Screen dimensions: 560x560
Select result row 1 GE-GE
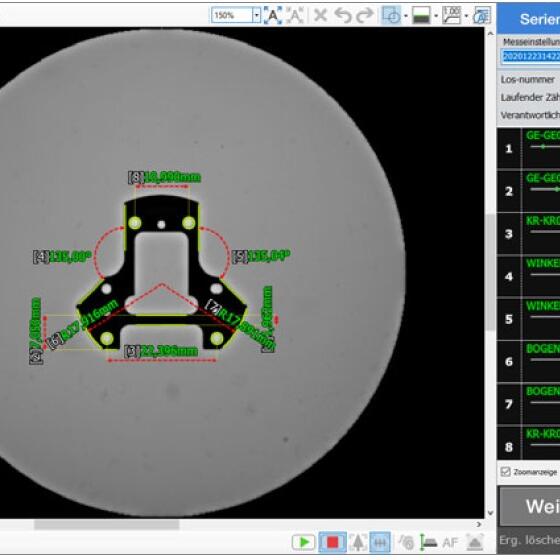[x=529, y=148]
